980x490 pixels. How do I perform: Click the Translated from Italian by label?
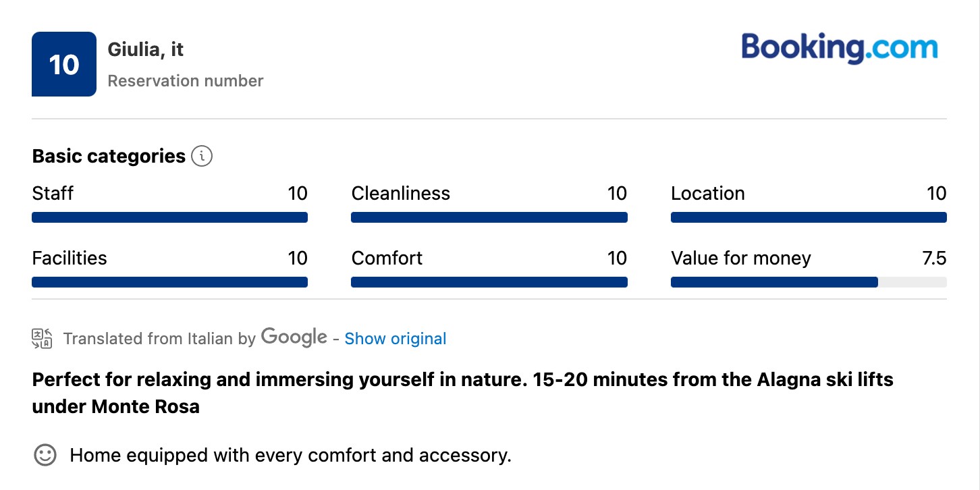[159, 339]
